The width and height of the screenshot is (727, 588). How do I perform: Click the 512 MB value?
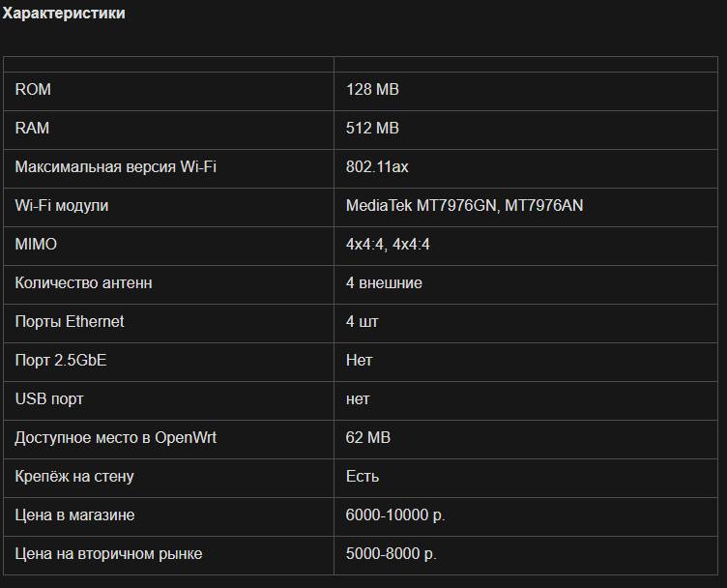372,128
